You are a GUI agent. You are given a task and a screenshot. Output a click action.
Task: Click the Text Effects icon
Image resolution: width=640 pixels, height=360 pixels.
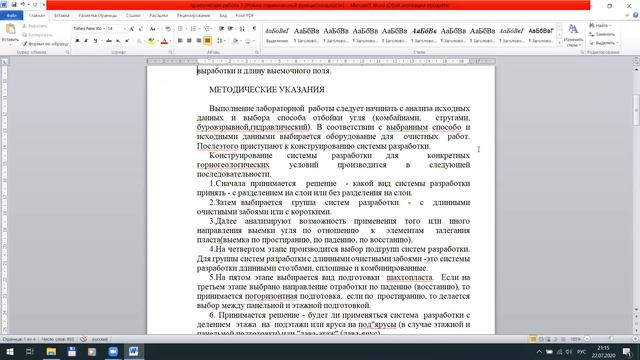pyautogui.click(x=139, y=41)
